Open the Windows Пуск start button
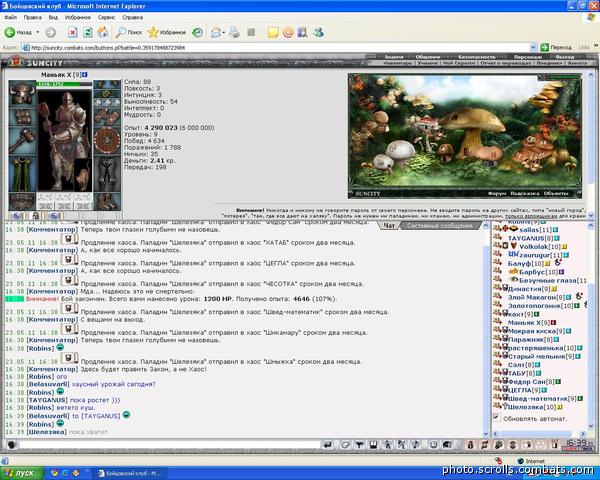This screenshot has width=600, height=480. coord(21,473)
